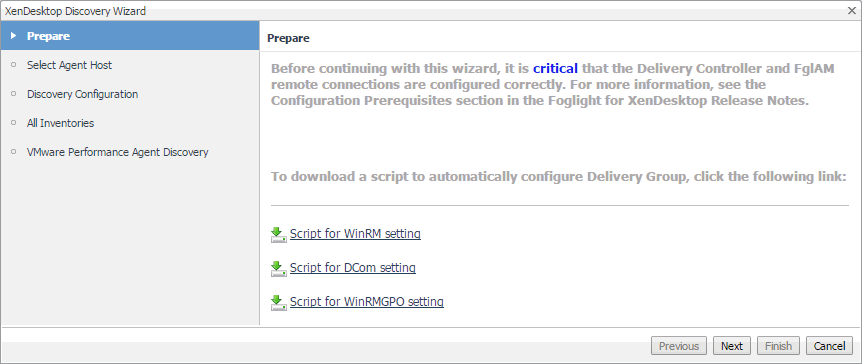Click the bullet beside Discovery Configuration
862x364 pixels.
pyautogui.click(x=14, y=94)
